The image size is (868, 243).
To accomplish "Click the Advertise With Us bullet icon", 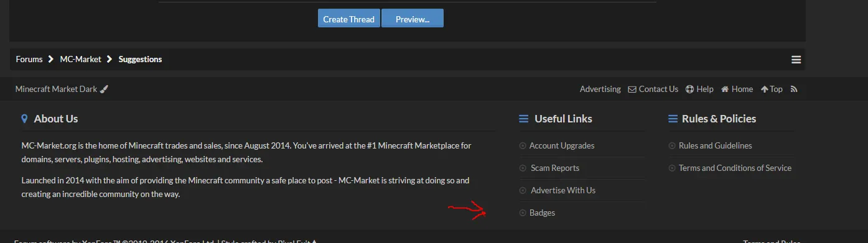I will (x=523, y=191).
